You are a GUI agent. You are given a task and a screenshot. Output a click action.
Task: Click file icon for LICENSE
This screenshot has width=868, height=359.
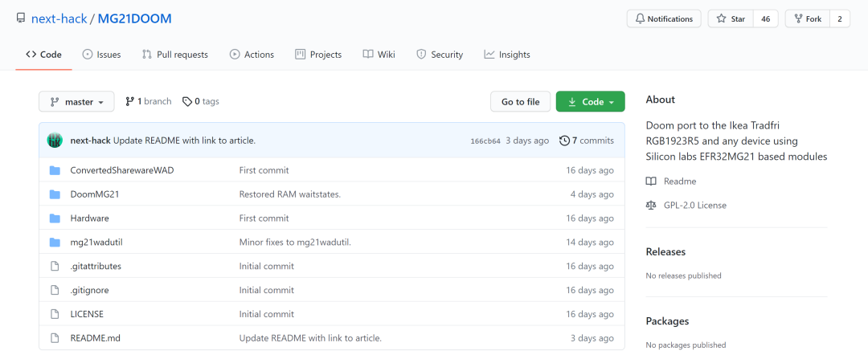[x=55, y=314]
